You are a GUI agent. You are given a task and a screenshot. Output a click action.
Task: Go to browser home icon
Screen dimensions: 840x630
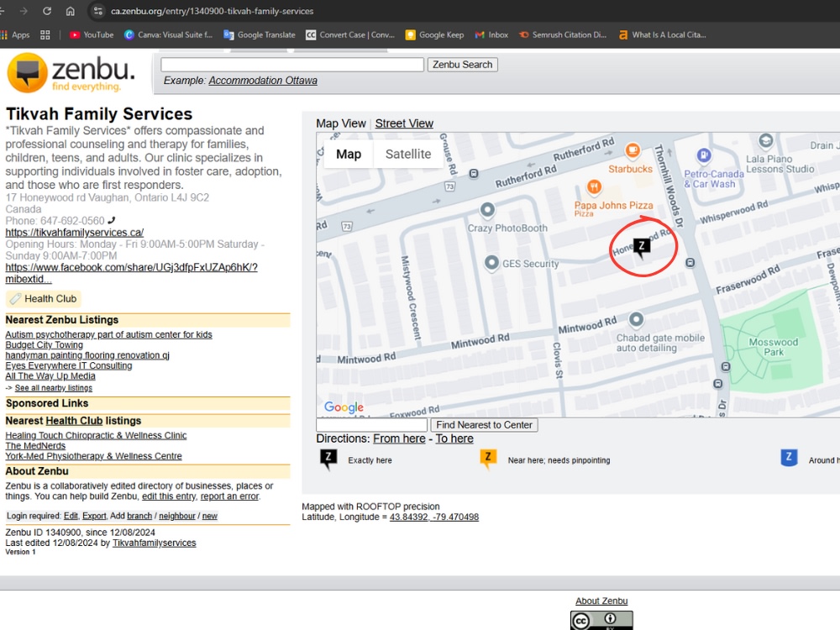point(71,11)
